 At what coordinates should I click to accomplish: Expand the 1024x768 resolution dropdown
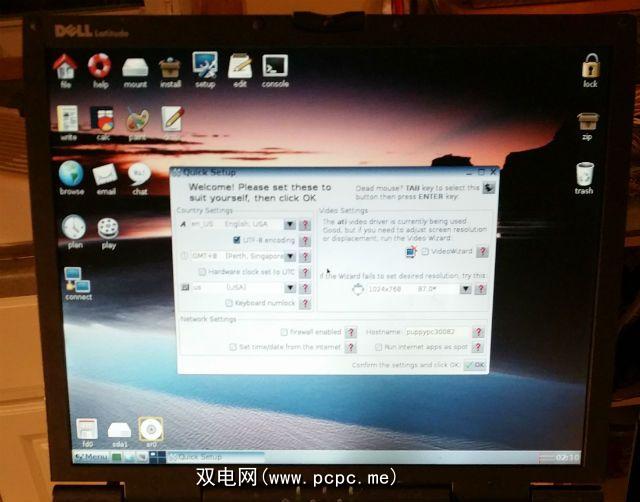pyautogui.click(x=465, y=289)
